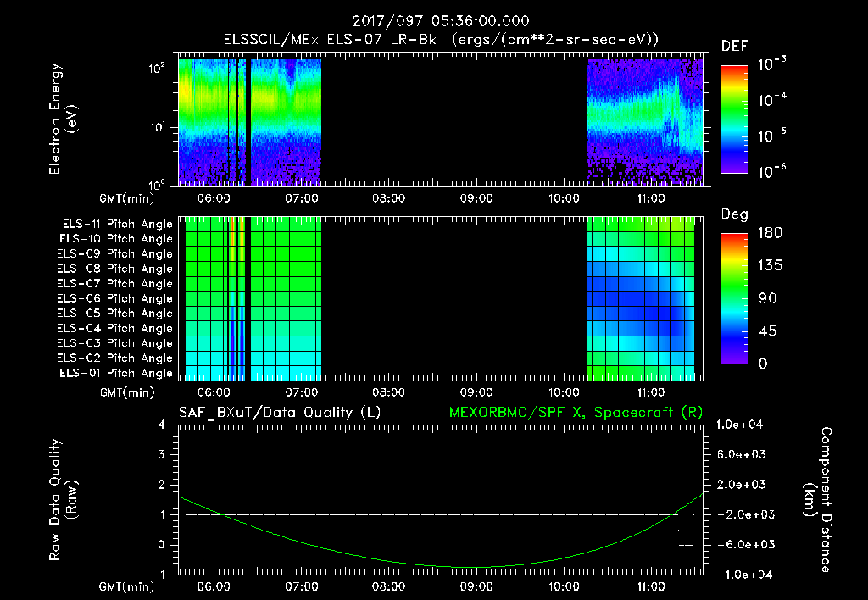Click the GMT(min) label under bottom plot
868x600 pixels.
[127, 586]
